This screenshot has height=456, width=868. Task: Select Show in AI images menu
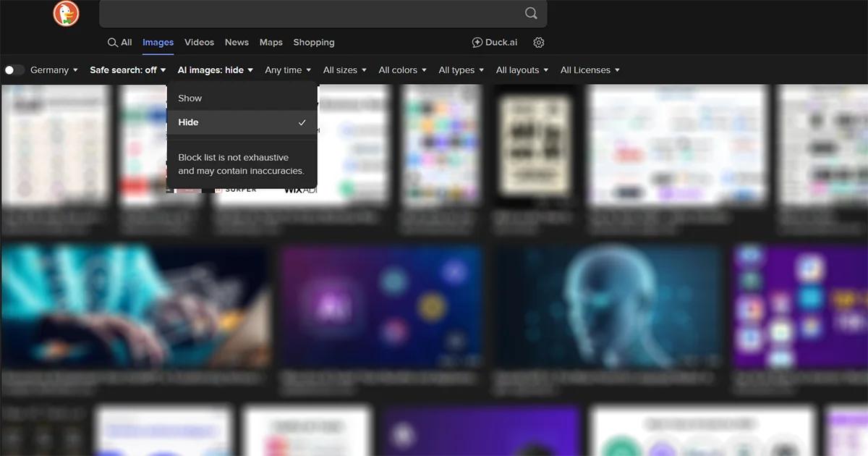pyautogui.click(x=190, y=98)
